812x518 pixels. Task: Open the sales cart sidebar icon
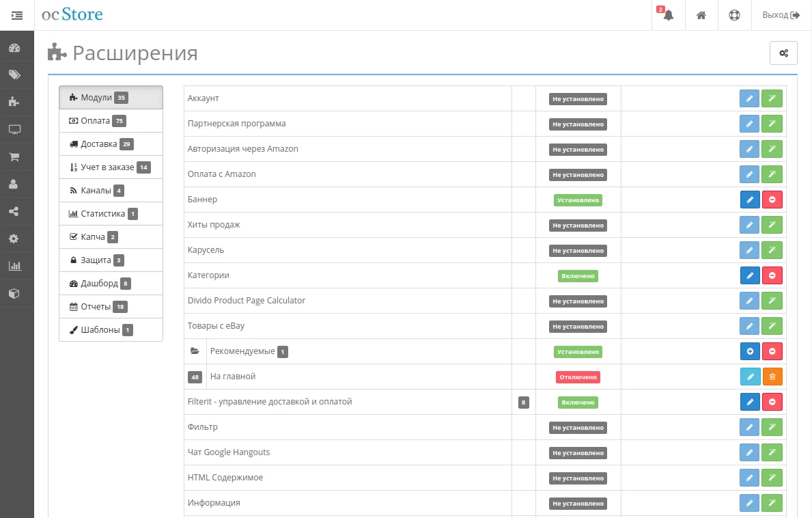(14, 157)
